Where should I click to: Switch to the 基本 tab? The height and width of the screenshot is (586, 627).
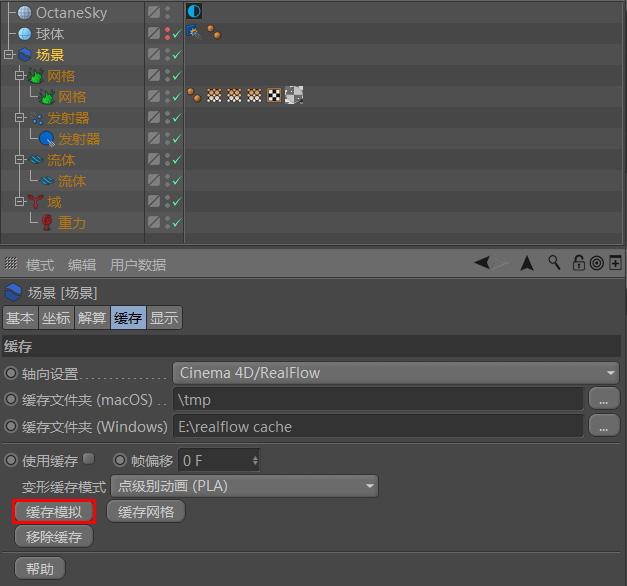point(20,318)
